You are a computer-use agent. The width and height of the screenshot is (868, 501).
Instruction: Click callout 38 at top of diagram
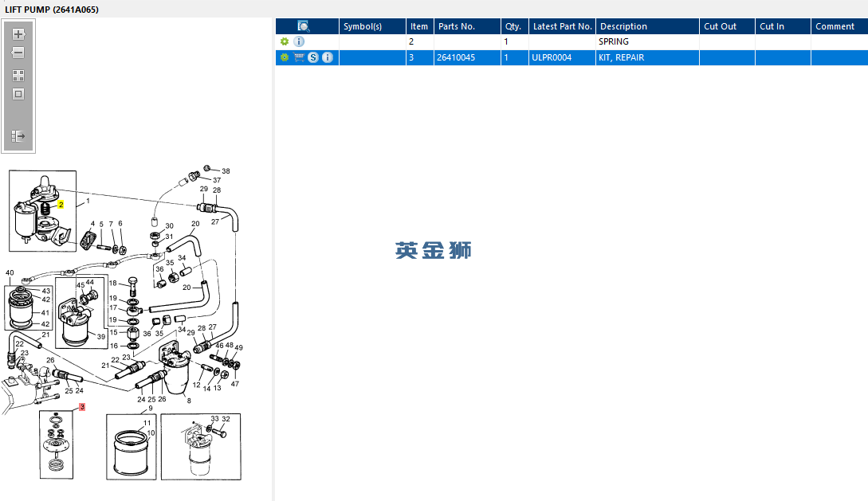[x=226, y=171]
